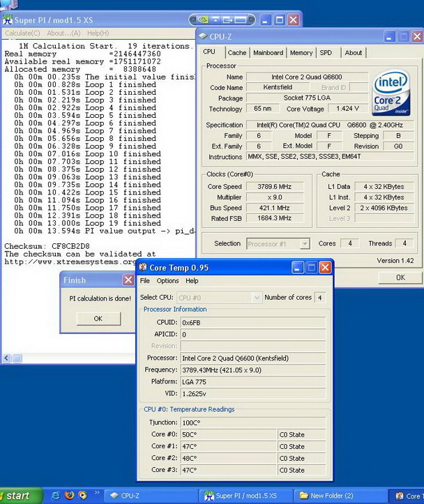
Task: Click the Super PI application icon in title bar
Action: (x=8, y=20)
